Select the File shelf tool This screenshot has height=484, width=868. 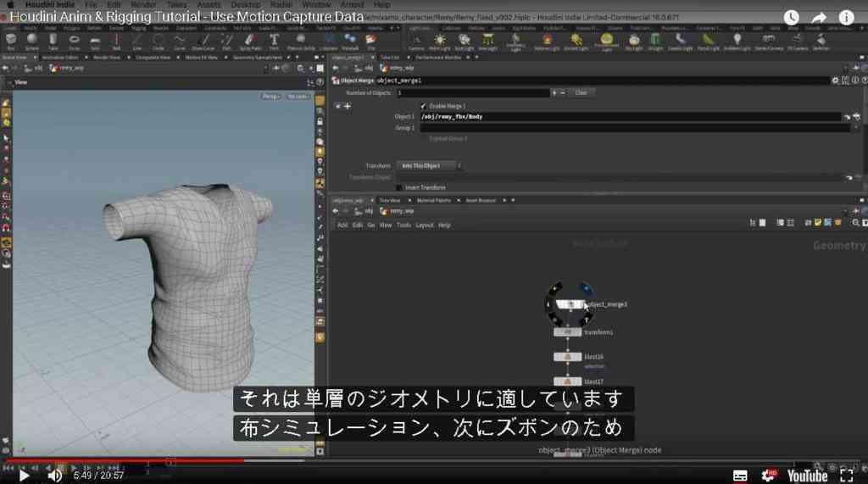371,41
